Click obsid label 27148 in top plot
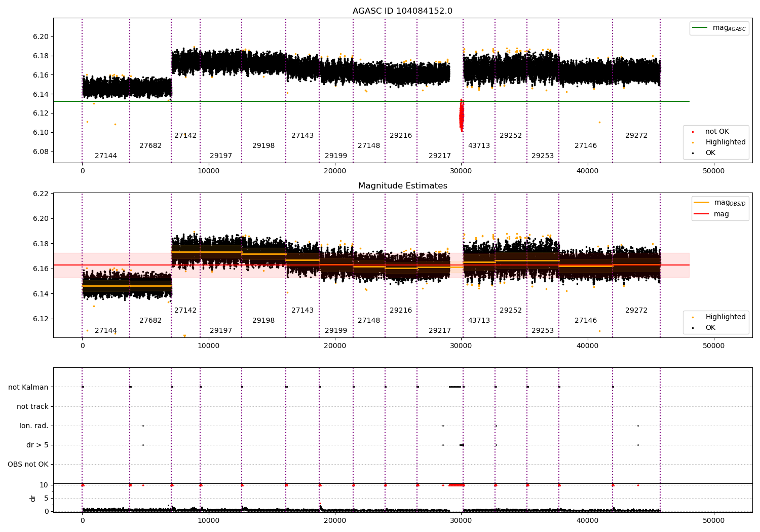 point(369,146)
